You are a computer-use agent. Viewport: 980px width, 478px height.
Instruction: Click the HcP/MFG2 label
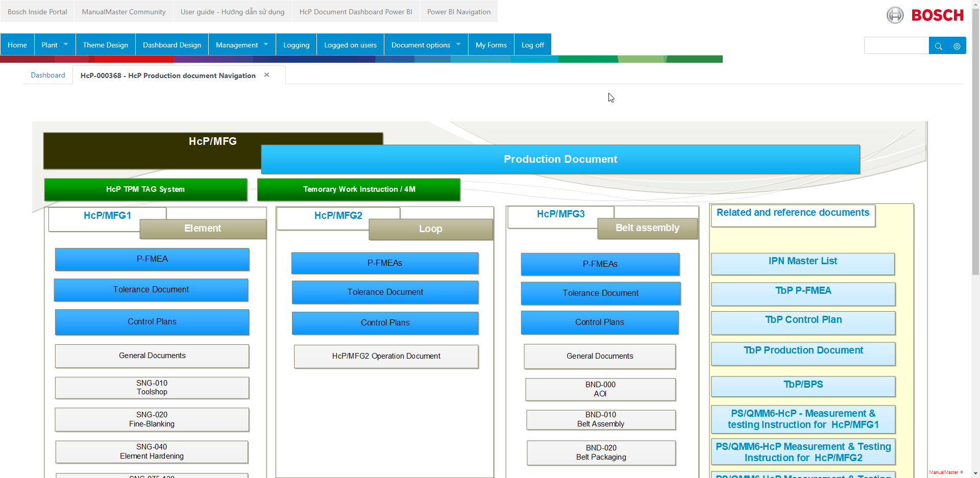(338, 216)
